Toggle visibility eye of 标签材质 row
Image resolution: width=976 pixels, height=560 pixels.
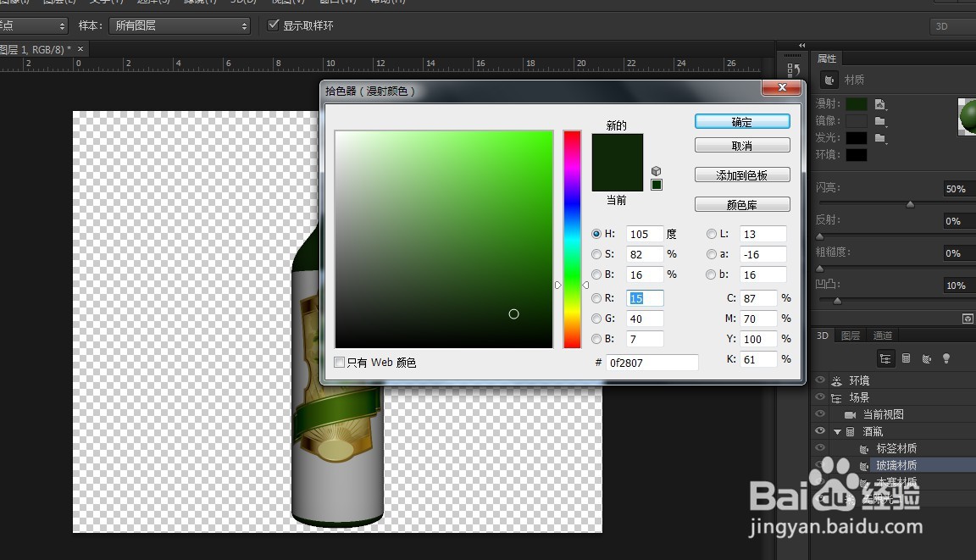tap(820, 447)
